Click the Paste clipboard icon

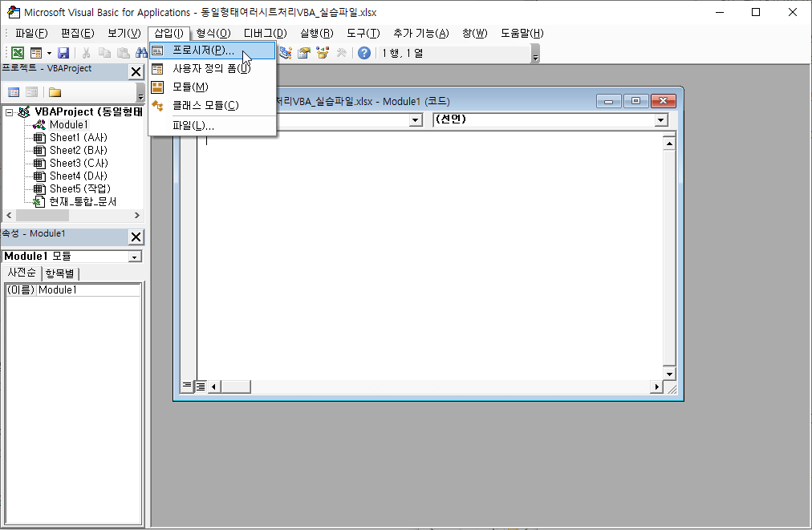[x=123, y=53]
